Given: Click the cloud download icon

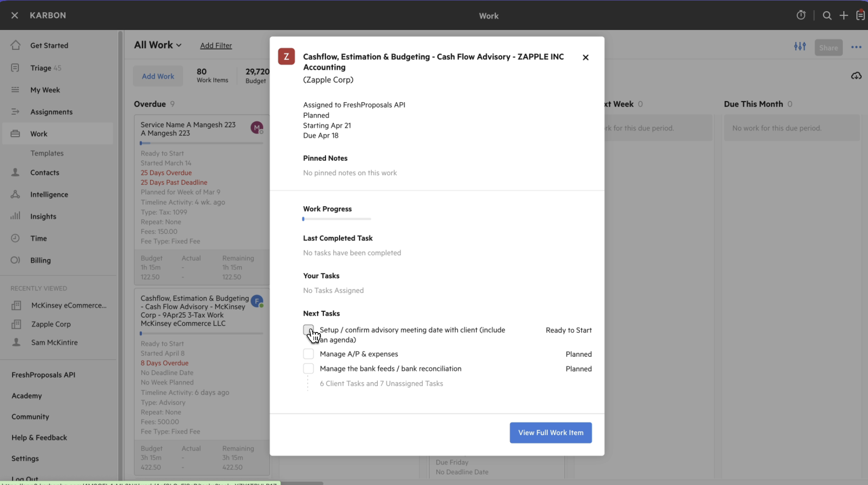Looking at the screenshot, I should 856,76.
